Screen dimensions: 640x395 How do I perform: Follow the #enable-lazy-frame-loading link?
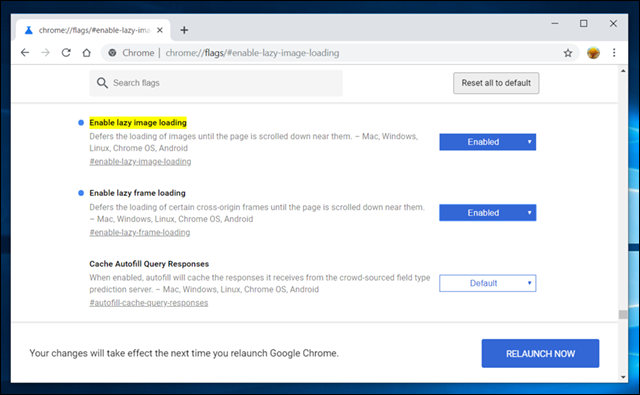[140, 232]
